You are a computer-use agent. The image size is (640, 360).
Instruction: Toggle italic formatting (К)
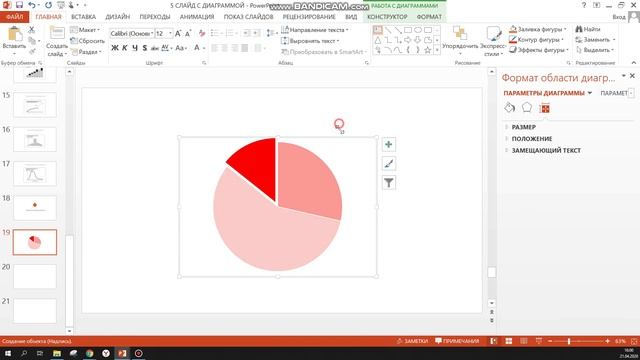(x=124, y=48)
